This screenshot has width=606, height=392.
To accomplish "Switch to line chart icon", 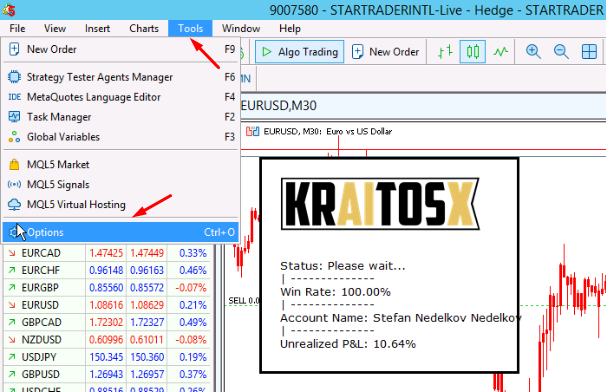I will (500, 51).
